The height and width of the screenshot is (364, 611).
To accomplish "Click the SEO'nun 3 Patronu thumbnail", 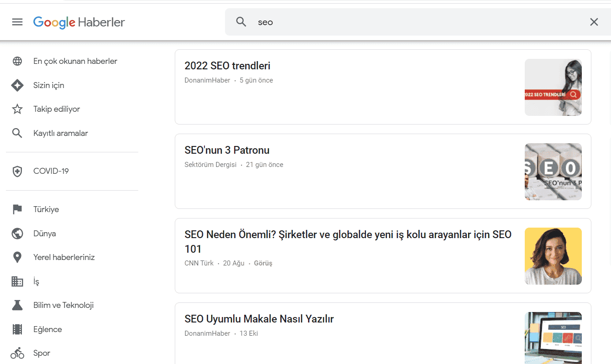I will [553, 172].
